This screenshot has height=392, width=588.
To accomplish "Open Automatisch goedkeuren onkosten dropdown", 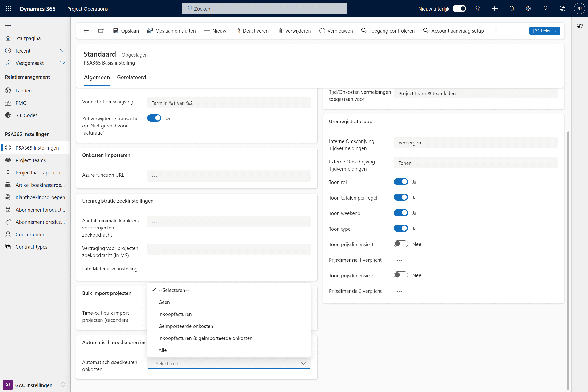I will 229,363.
